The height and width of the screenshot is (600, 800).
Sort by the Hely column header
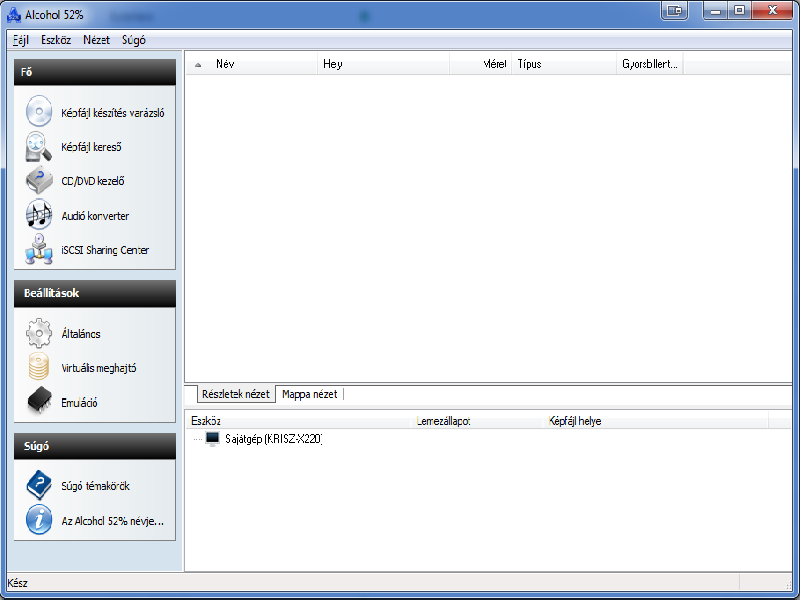384,64
